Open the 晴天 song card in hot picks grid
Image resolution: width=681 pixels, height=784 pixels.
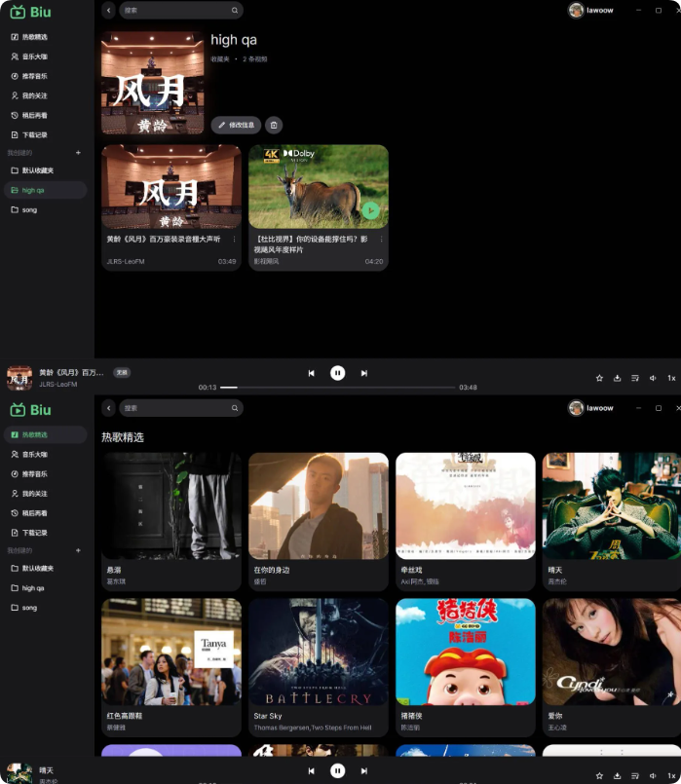tap(612, 521)
